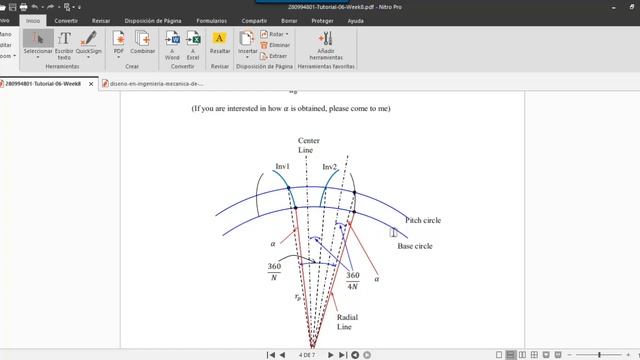Convert to Excel with A Excel icon
Image resolution: width=640 pixels, height=360 pixels.
[x=193, y=45]
